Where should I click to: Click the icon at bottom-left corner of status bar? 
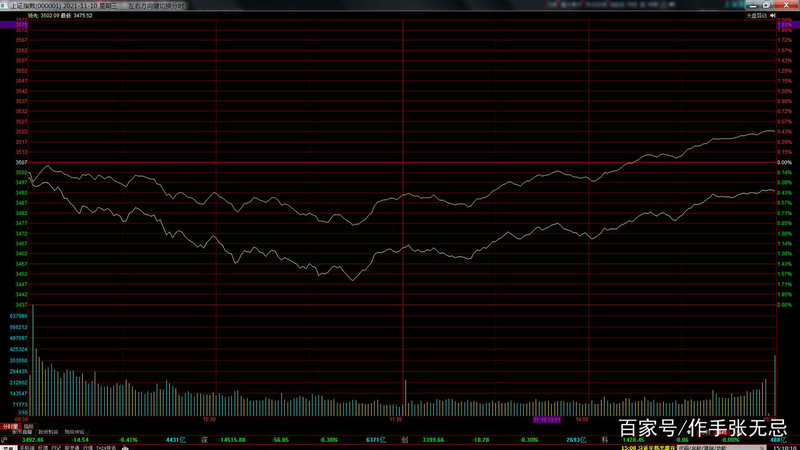click(x=4, y=447)
